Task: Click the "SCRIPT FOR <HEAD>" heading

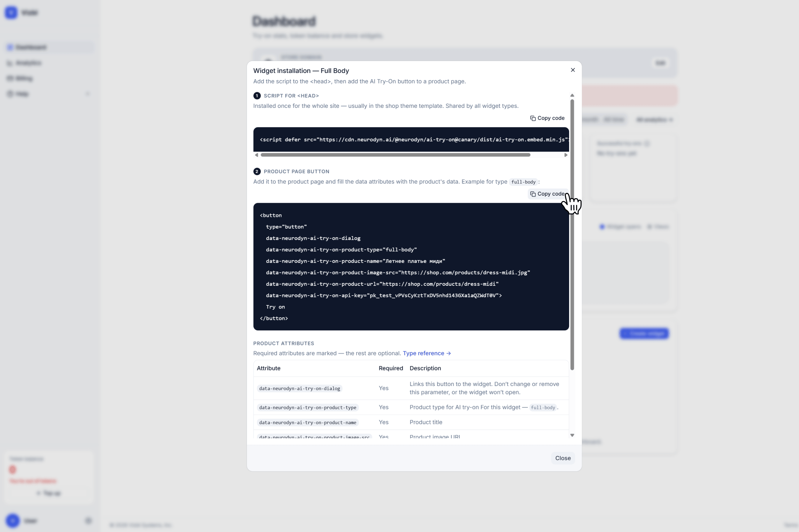Action: pyautogui.click(x=291, y=96)
